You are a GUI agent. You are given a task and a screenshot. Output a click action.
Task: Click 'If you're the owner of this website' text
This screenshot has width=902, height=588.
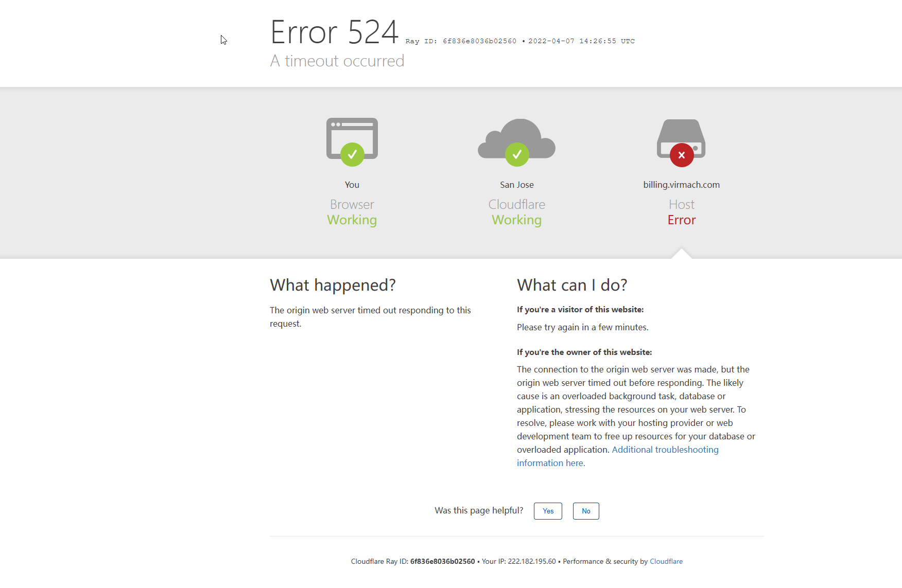[x=584, y=352]
